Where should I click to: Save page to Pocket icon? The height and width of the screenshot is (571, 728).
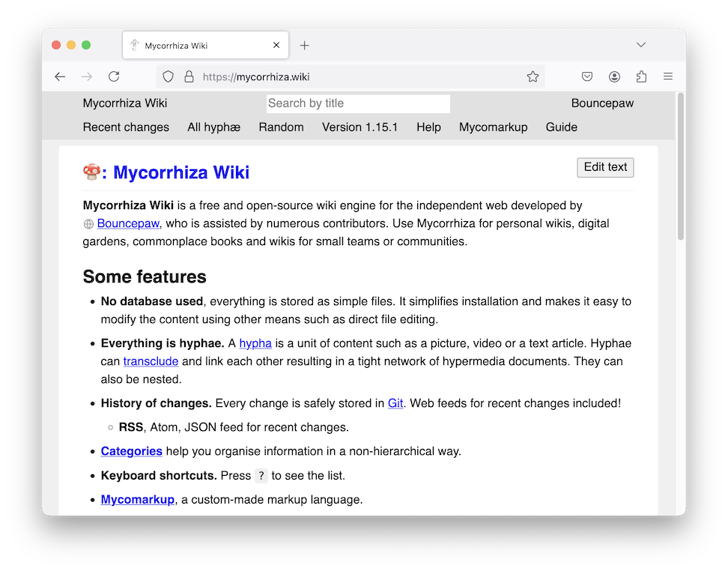[587, 76]
